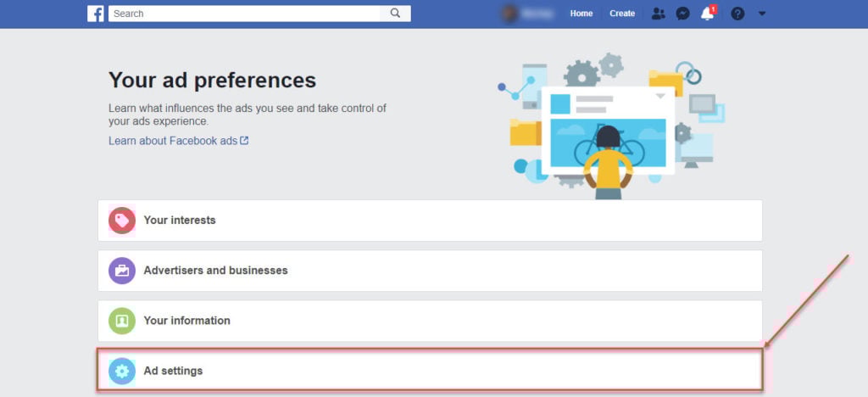The width and height of the screenshot is (868, 397).
Task: Click into the Search field
Action: pyautogui.click(x=244, y=14)
